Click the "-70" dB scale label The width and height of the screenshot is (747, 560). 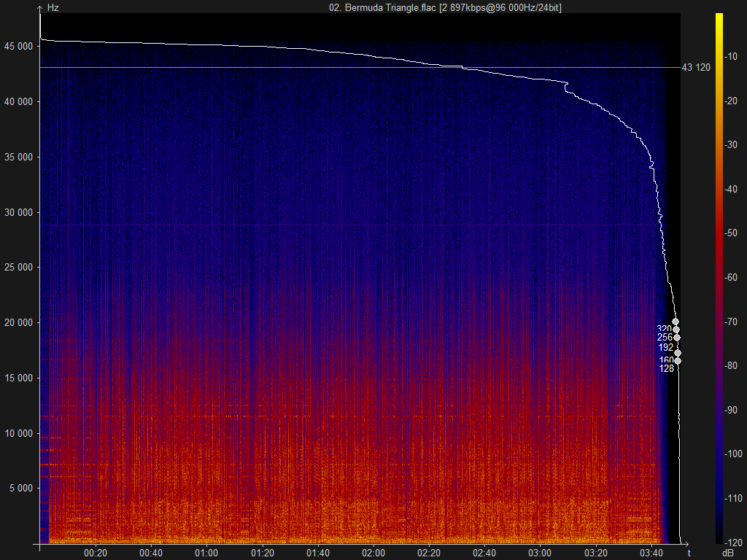click(731, 322)
